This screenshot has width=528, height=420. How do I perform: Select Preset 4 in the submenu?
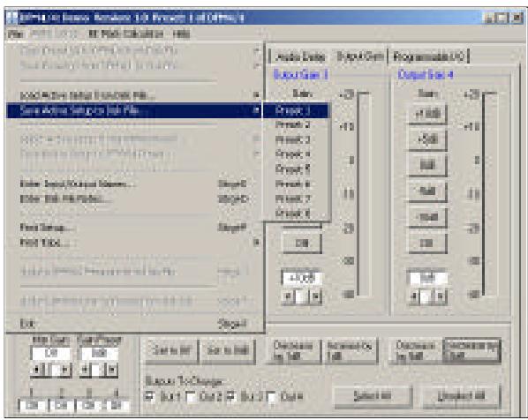[295, 154]
